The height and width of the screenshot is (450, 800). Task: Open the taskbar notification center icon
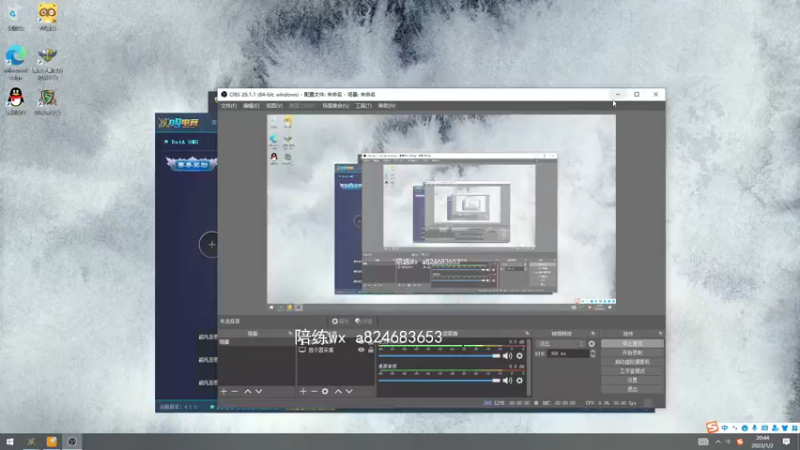(x=786, y=442)
